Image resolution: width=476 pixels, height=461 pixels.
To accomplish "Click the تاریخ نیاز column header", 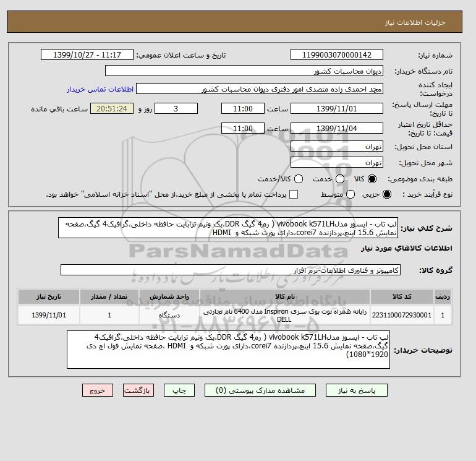I will 49,296.
